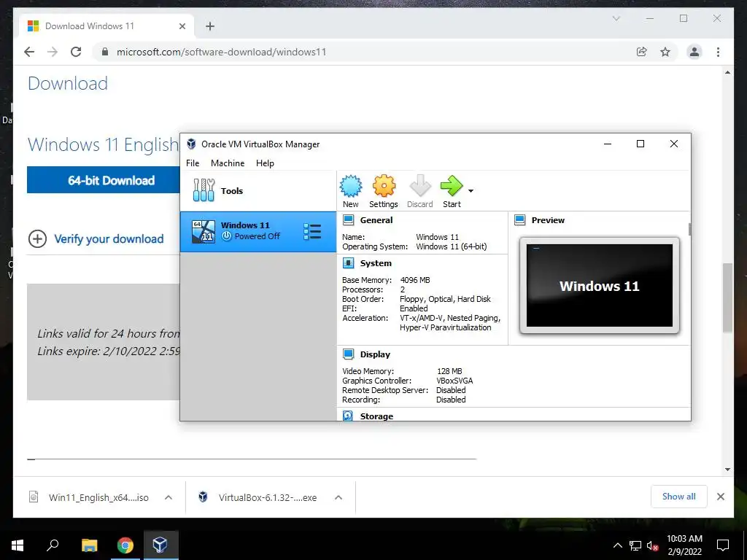This screenshot has width=747, height=560.
Task: Click the 'VBoxSVGA' graphics controller value
Action: [454, 381]
